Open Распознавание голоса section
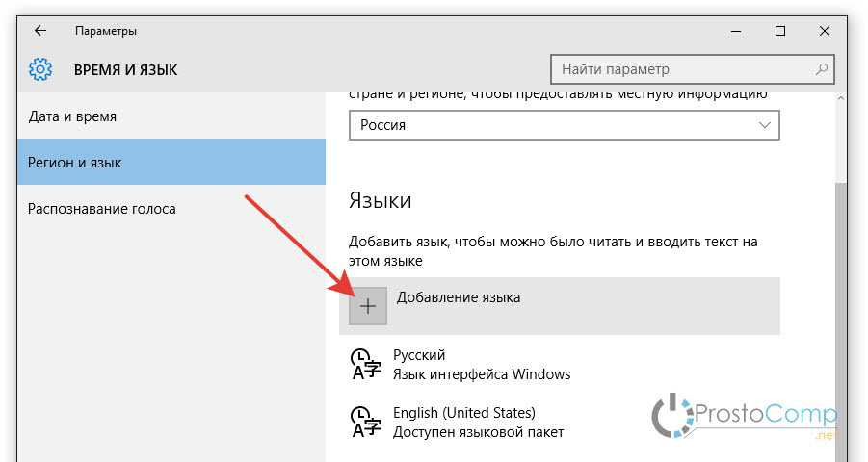868x462 pixels. click(171, 209)
